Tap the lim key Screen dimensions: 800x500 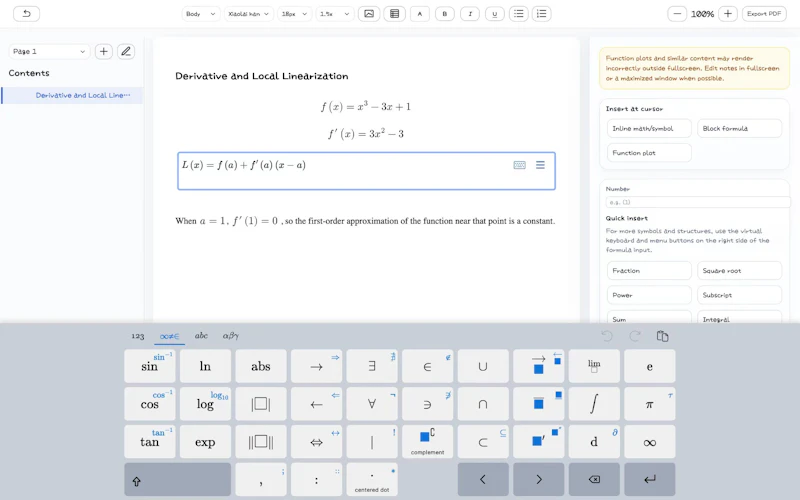tap(594, 366)
